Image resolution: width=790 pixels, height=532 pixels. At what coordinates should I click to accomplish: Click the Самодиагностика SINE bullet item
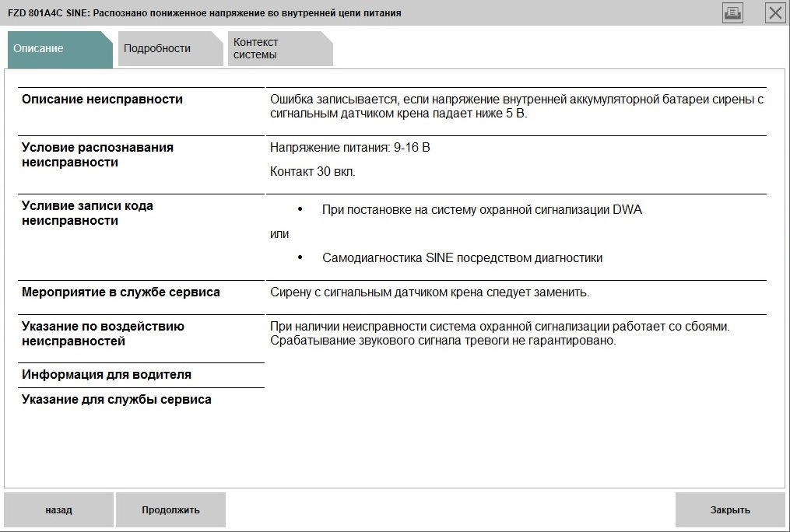(462, 258)
